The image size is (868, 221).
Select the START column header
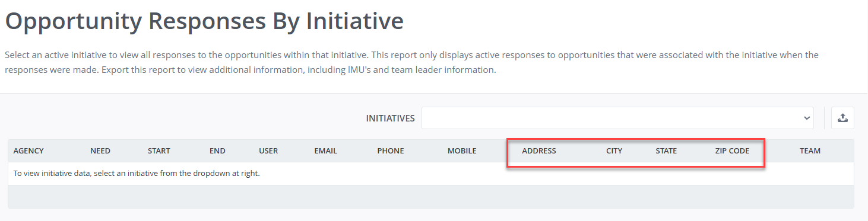[159, 150]
